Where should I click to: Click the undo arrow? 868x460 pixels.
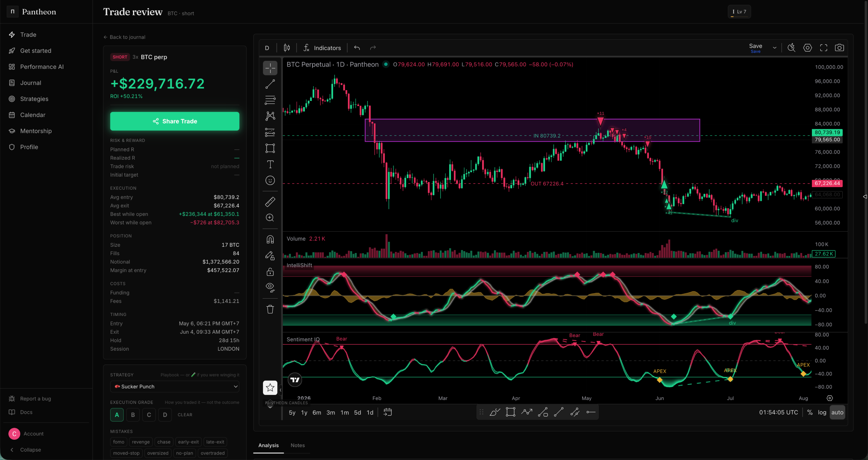pyautogui.click(x=357, y=48)
